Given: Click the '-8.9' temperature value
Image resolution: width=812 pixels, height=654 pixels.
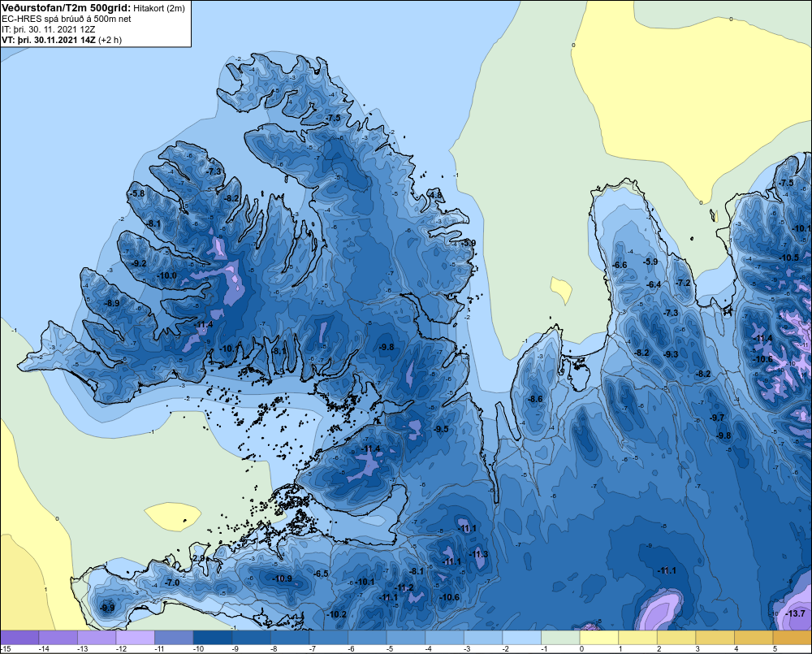Looking at the screenshot, I should [112, 303].
